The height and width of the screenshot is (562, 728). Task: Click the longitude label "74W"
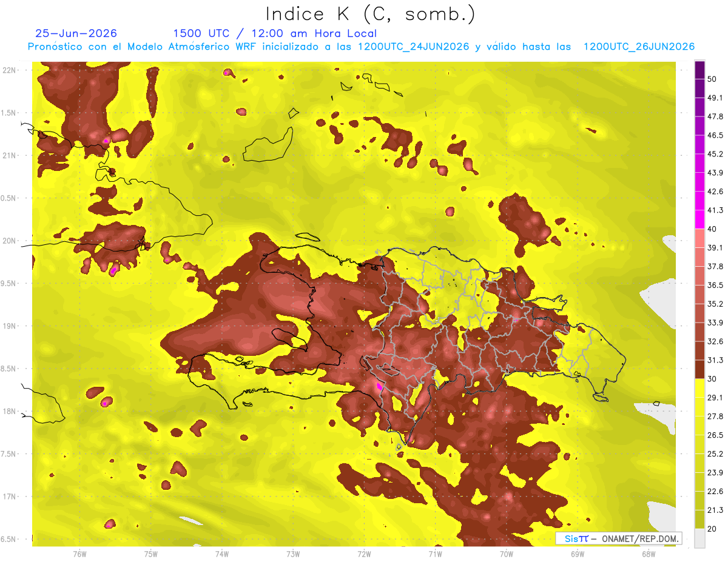[x=221, y=554]
